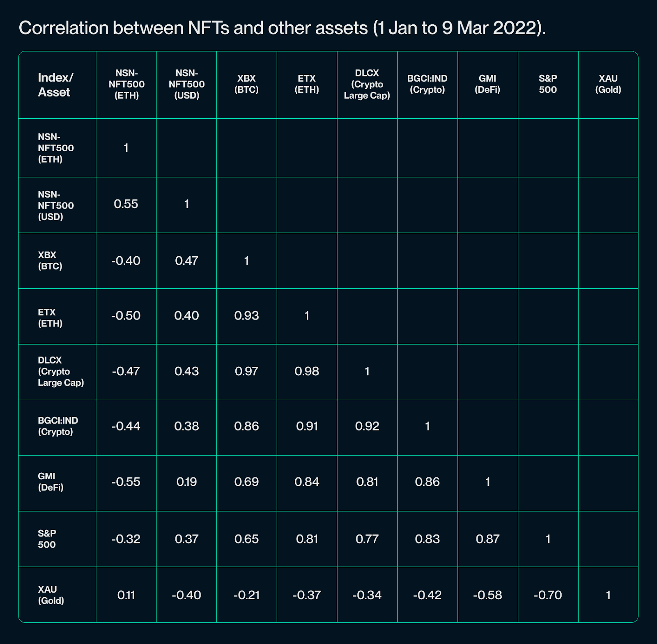657x644 pixels.
Task: Select the XAU (Gold) column header
Action: point(608,84)
